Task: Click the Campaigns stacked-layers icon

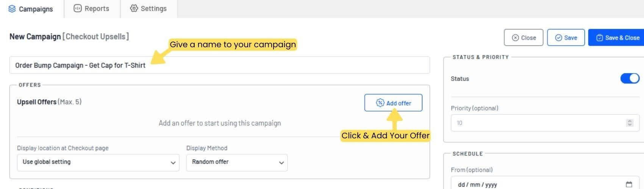Action: tap(12, 9)
